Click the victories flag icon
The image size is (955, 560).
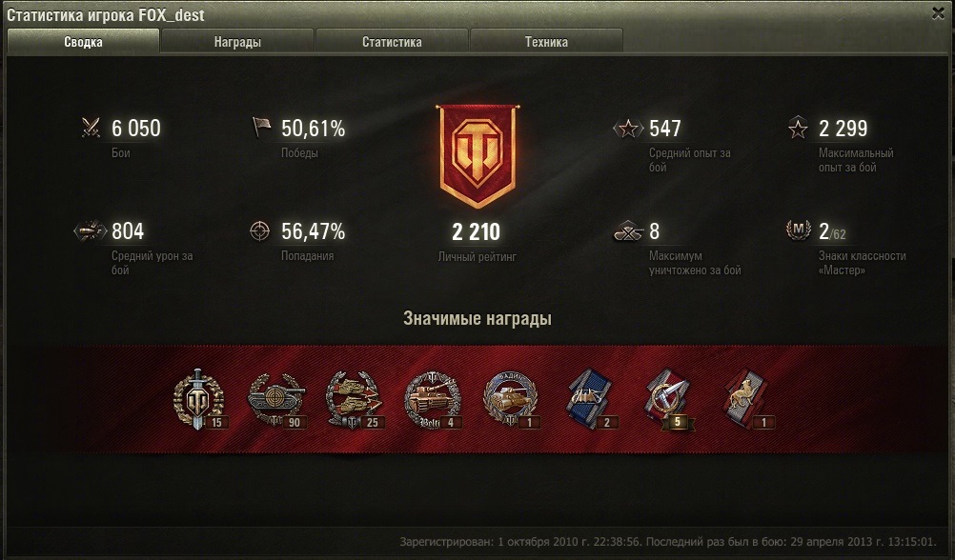tap(261, 128)
